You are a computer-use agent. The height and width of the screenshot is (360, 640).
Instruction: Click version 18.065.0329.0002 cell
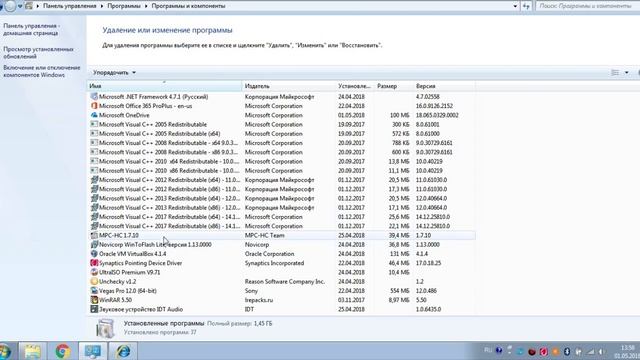pyautogui.click(x=437, y=115)
